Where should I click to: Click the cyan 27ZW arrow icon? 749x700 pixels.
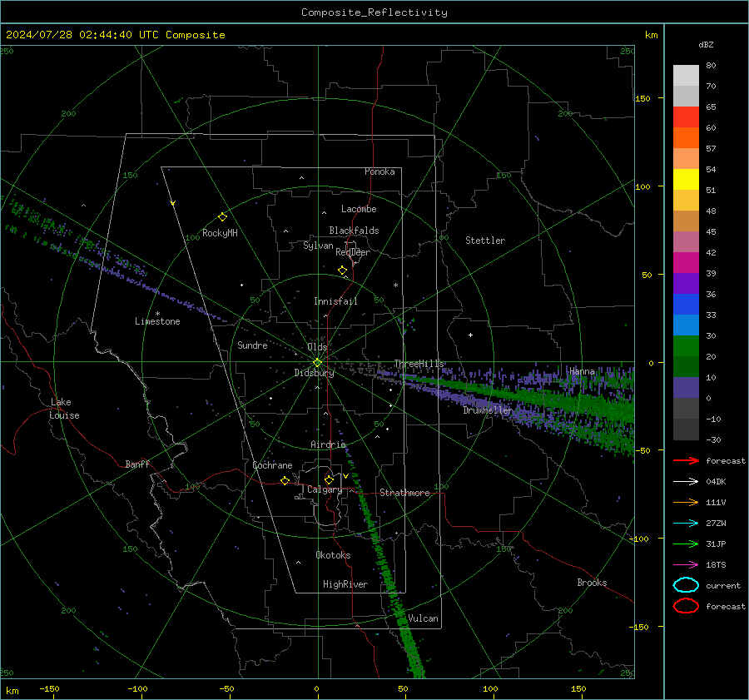686,524
